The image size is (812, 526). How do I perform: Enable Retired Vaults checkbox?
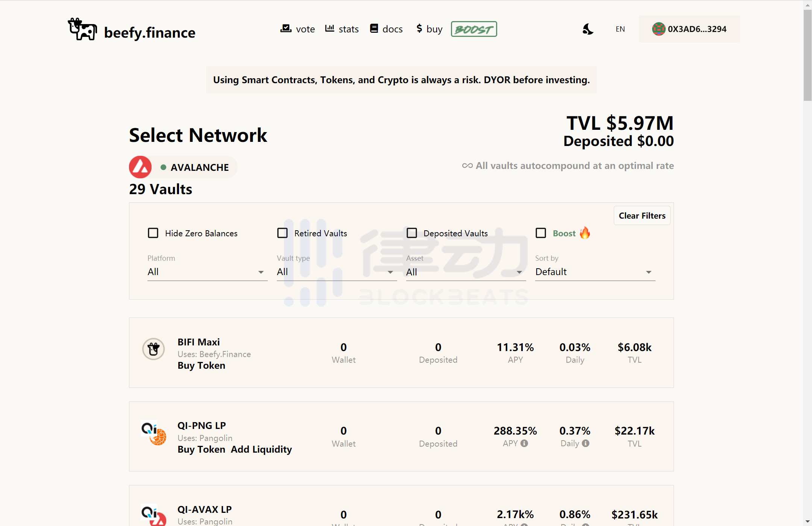point(282,233)
